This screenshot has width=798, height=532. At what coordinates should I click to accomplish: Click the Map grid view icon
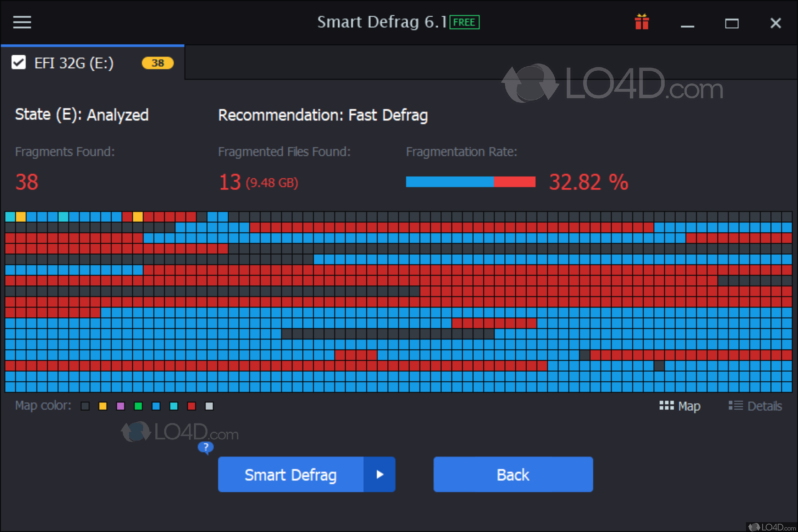(x=666, y=405)
